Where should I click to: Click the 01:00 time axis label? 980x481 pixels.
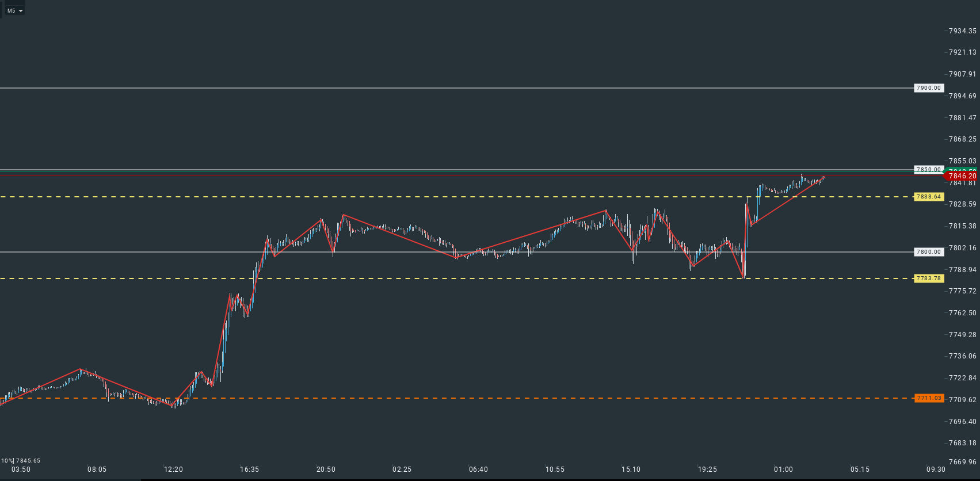click(x=783, y=469)
